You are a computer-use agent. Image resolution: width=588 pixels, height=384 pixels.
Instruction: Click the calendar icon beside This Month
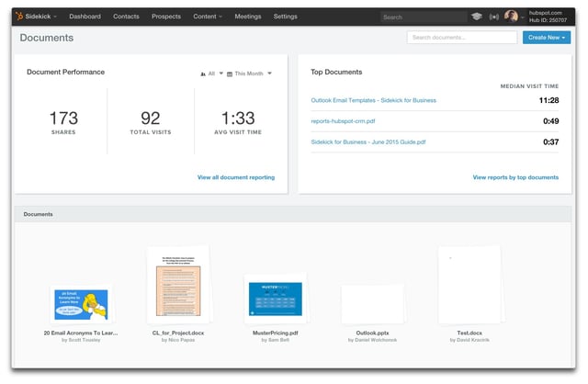pos(230,73)
